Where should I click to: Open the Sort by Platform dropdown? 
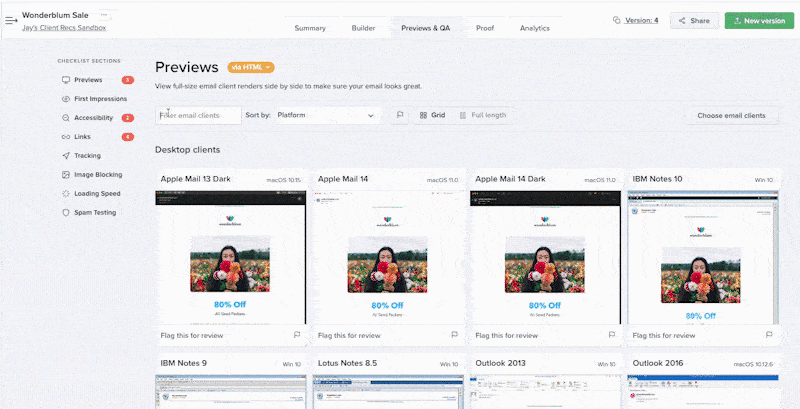[x=327, y=115]
